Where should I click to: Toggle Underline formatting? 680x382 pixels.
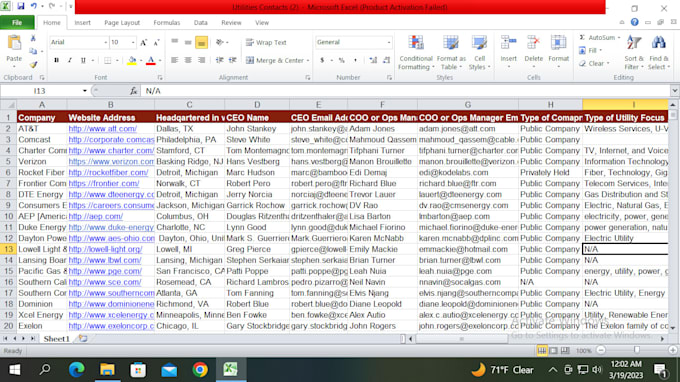pyautogui.click(x=83, y=60)
